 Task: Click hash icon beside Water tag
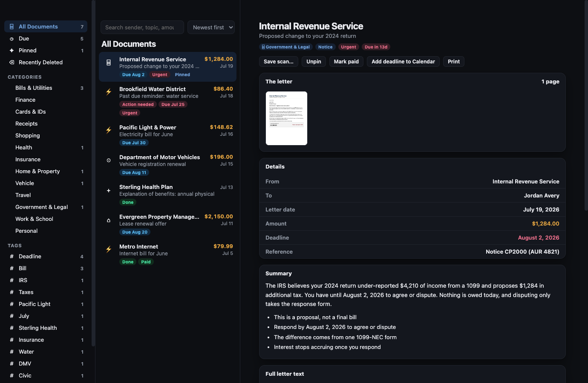12,352
